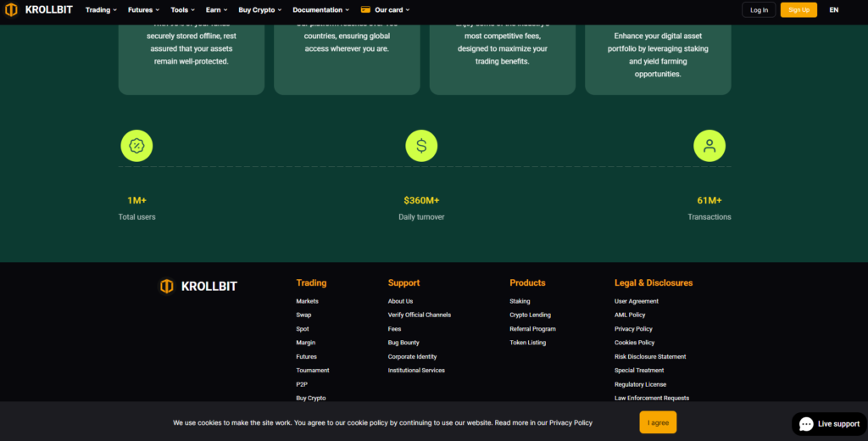
Task: Open Risk Disclosure Statement link
Action: pos(650,357)
